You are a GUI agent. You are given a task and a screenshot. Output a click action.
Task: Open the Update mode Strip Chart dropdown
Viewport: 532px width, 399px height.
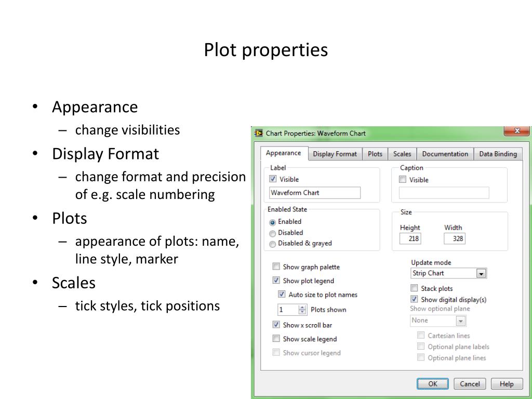(x=448, y=273)
